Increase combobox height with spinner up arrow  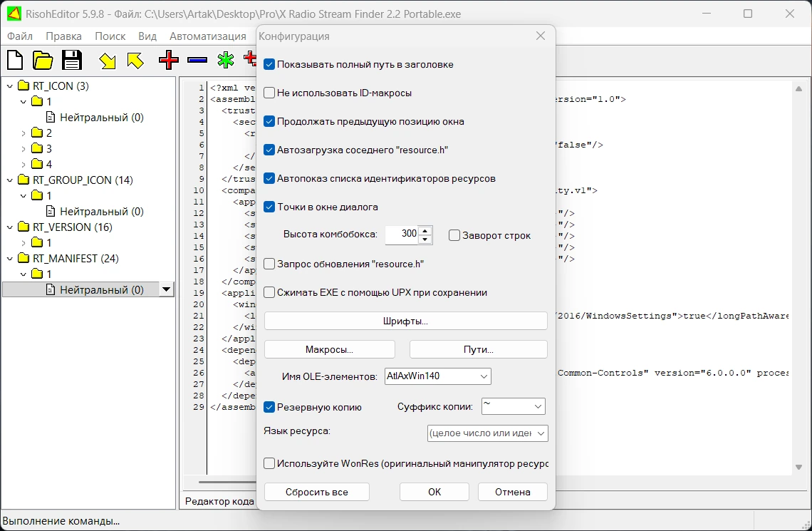pos(425,230)
